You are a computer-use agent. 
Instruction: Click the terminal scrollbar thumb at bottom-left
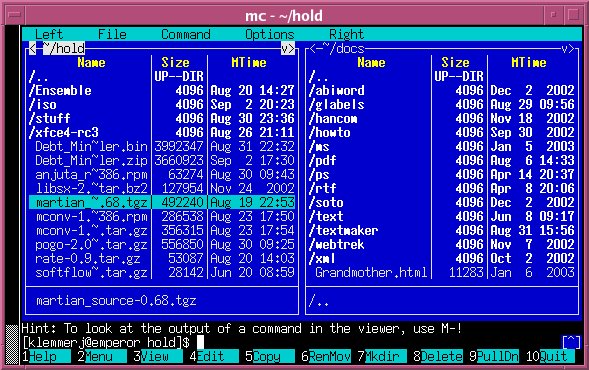[12, 344]
